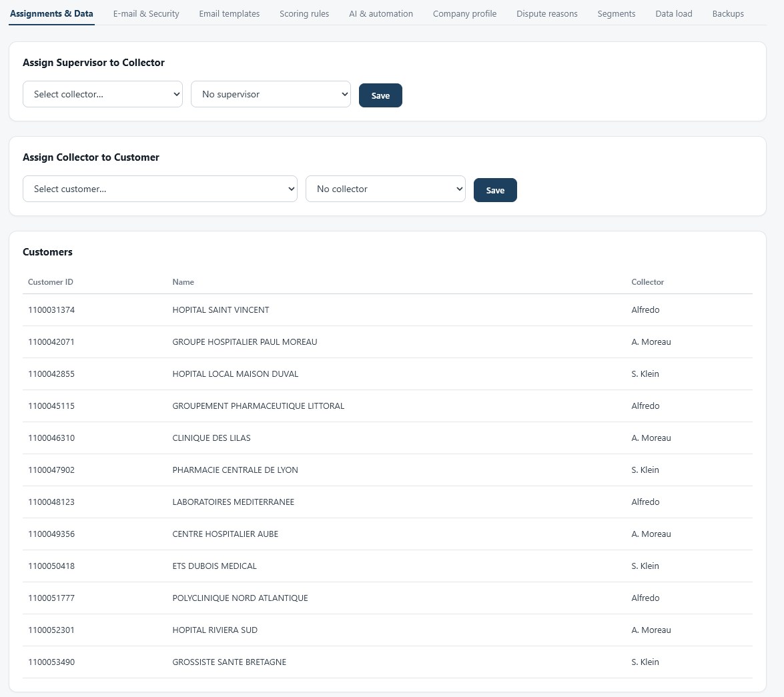Open the No collector dropdown
This screenshot has width=784, height=697.
click(386, 189)
